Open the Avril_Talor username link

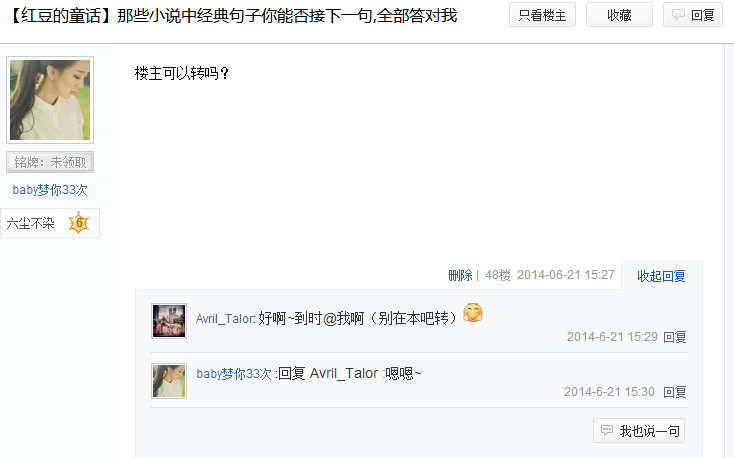225,319
